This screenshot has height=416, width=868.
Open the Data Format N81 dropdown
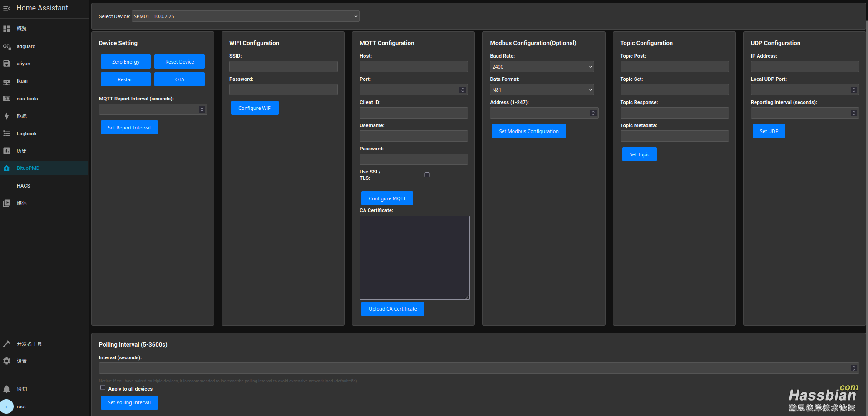click(542, 90)
